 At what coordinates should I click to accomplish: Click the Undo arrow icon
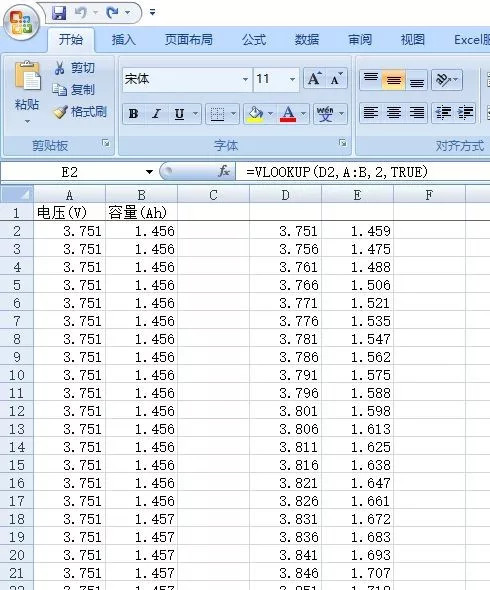pyautogui.click(x=81, y=13)
